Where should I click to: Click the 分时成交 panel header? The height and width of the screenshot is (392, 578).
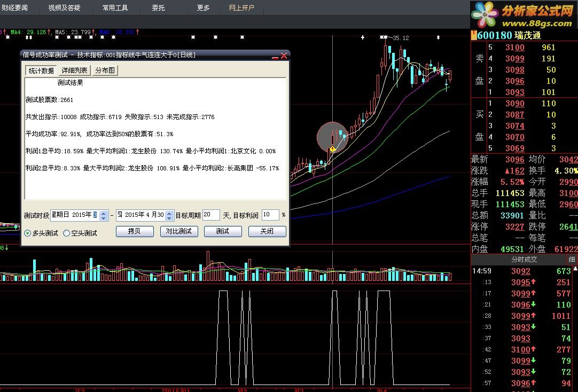[524, 260]
